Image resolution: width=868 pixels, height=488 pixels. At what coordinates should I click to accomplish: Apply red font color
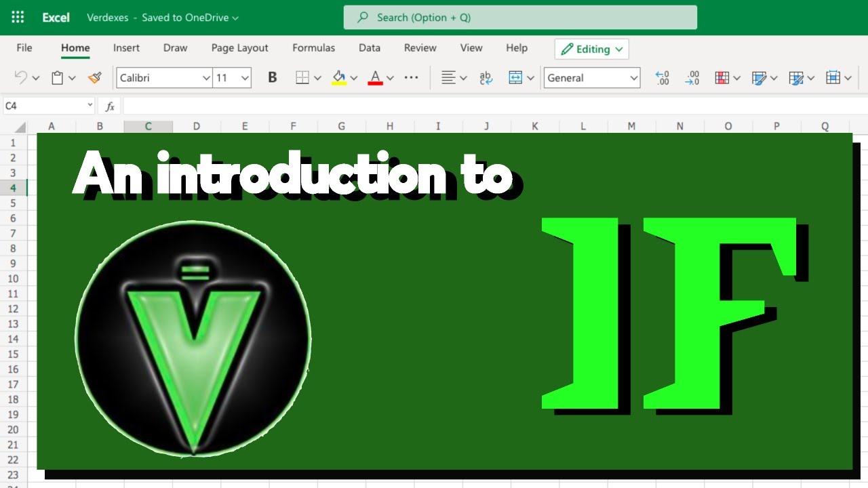(x=375, y=78)
